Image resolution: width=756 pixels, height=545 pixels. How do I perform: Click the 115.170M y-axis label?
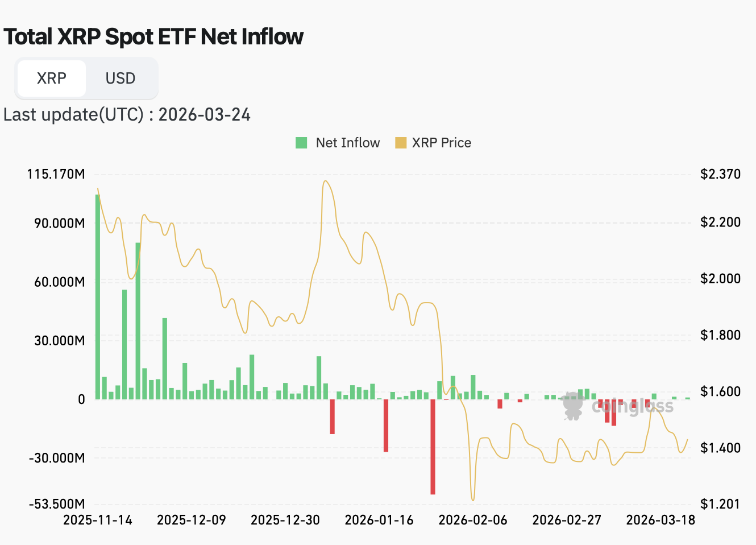(57, 174)
